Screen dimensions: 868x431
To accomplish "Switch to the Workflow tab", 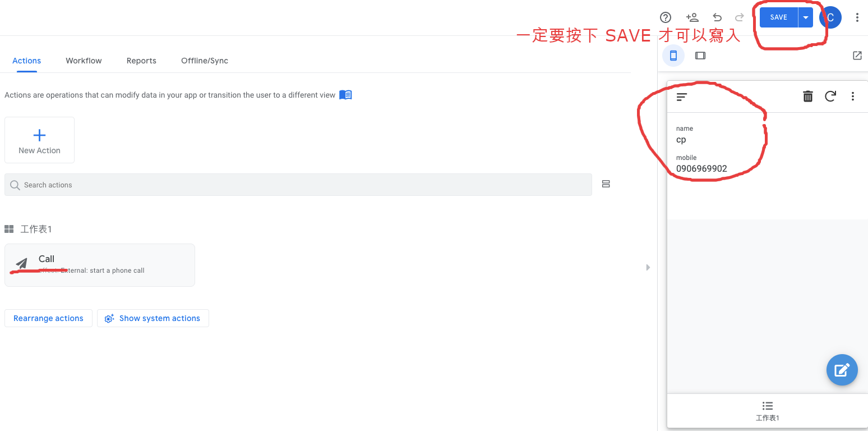I will 84,61.
